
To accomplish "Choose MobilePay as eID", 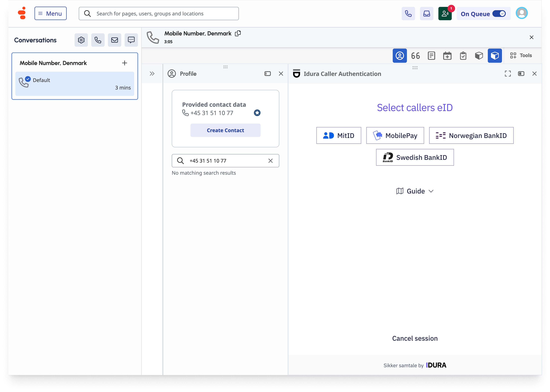I will pyautogui.click(x=395, y=135).
